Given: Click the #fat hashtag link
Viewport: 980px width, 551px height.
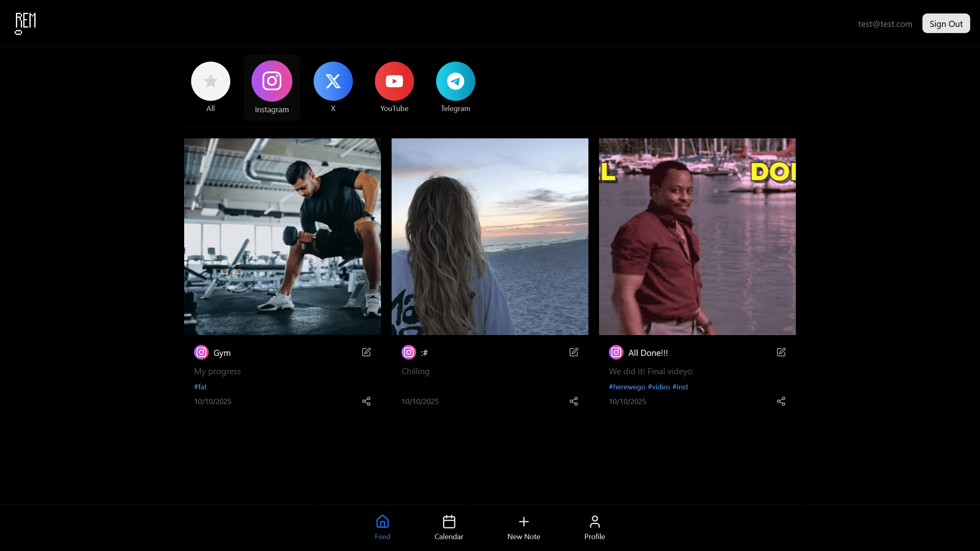Looking at the screenshot, I should click(x=200, y=387).
